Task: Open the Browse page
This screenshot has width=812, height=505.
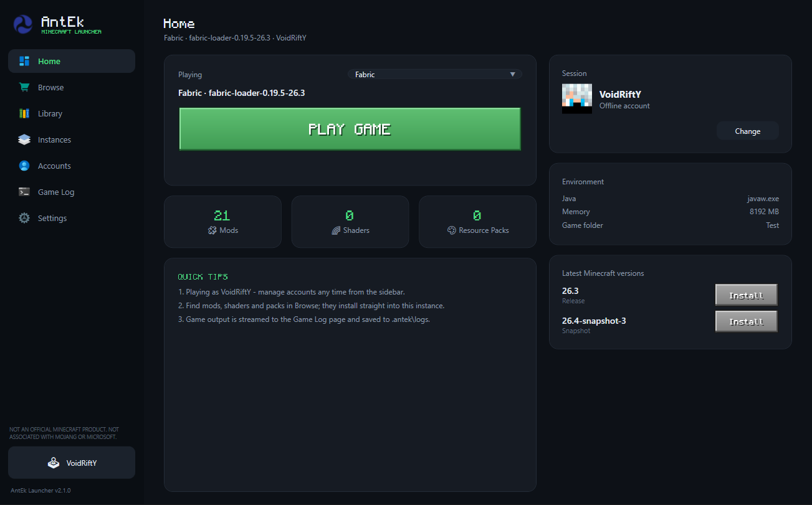Action: pos(72,87)
